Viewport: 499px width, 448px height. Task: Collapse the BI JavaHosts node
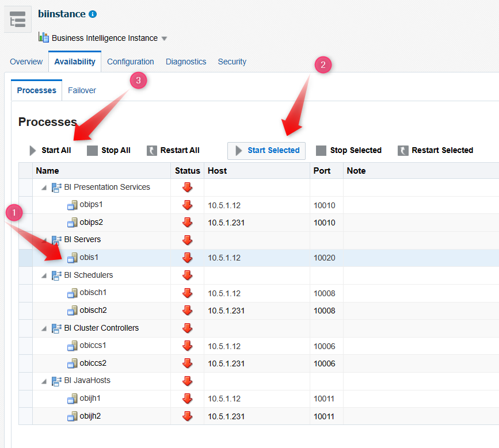pyautogui.click(x=44, y=381)
